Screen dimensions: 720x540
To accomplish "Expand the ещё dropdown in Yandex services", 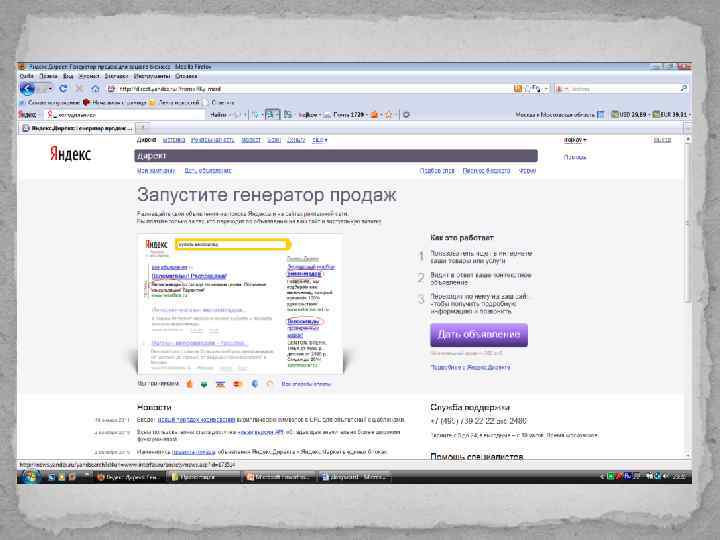I will [320, 140].
